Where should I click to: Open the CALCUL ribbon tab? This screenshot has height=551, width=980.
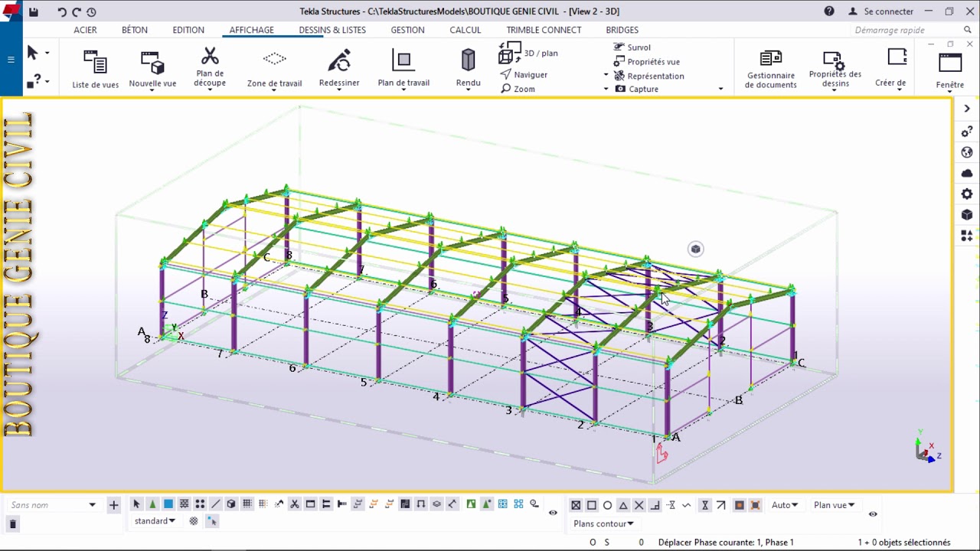point(465,30)
